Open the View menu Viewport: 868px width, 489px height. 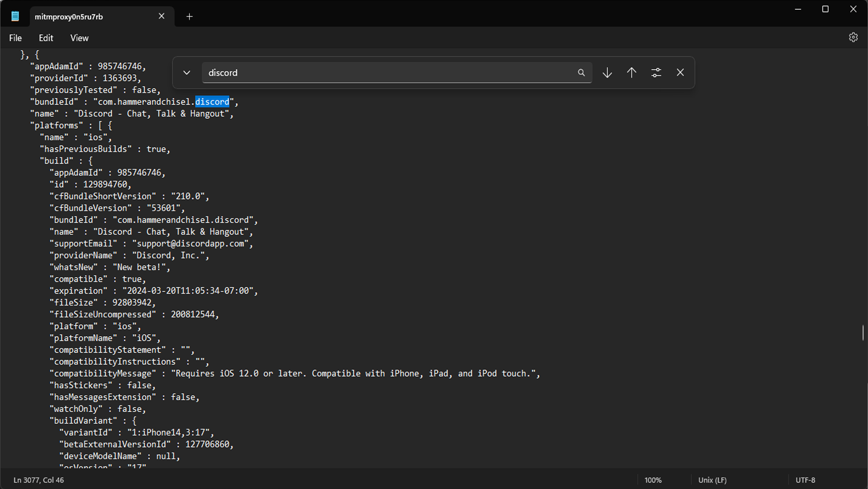click(79, 38)
